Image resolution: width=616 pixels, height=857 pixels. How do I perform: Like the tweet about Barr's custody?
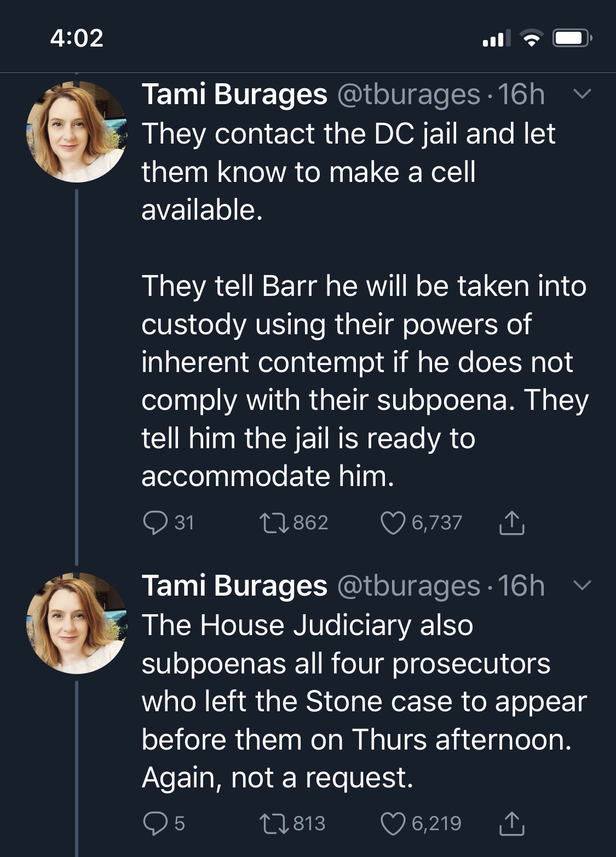click(393, 522)
